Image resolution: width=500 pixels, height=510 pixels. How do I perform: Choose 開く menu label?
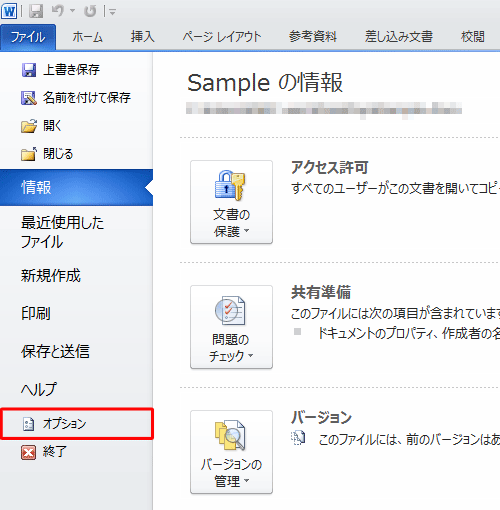(52, 126)
